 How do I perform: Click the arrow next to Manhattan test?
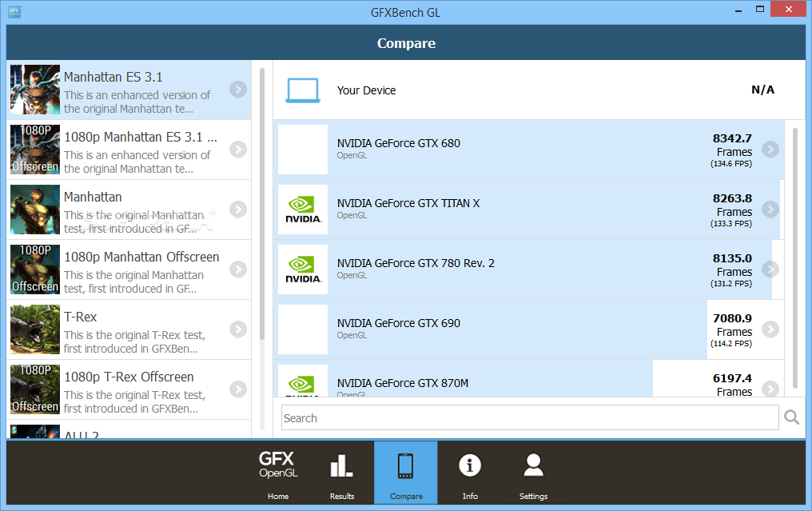coord(238,210)
